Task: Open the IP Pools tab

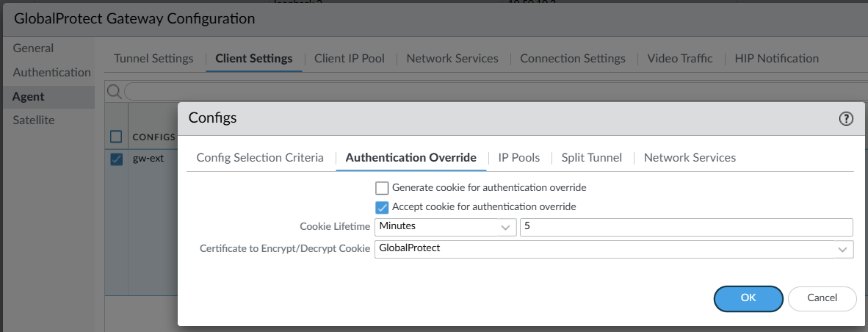Action: [x=518, y=157]
